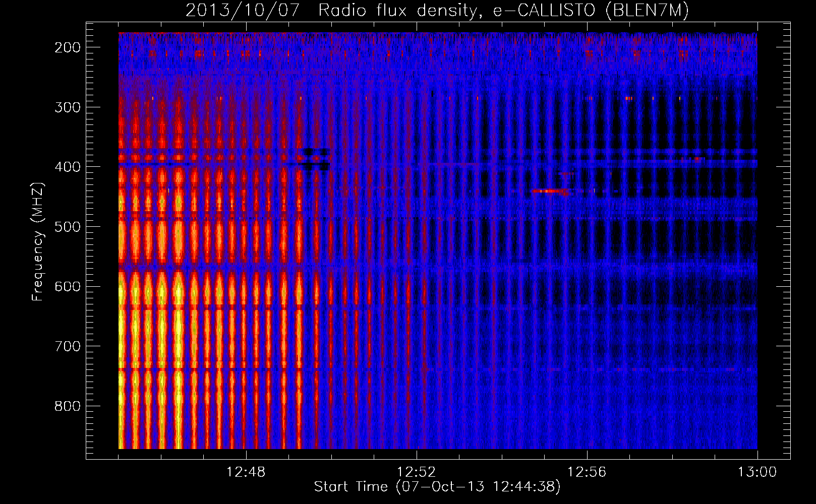Click the 12:52 time tick label
The image size is (816, 504).
point(417,472)
